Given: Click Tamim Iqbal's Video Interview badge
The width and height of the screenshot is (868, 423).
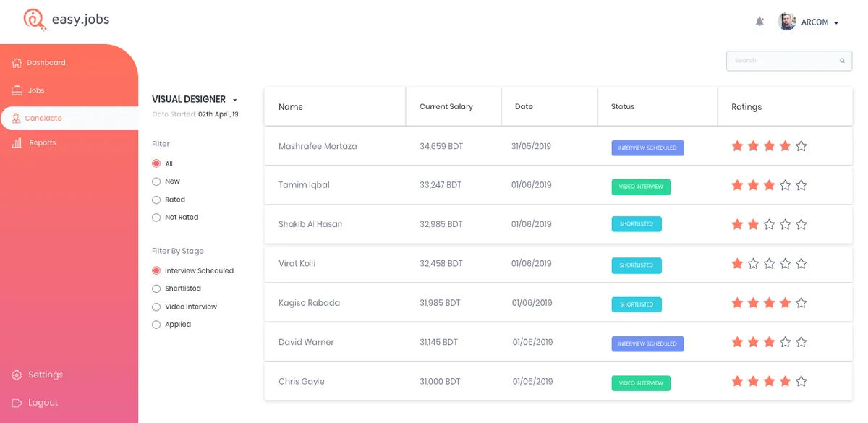Looking at the screenshot, I should click(641, 187).
